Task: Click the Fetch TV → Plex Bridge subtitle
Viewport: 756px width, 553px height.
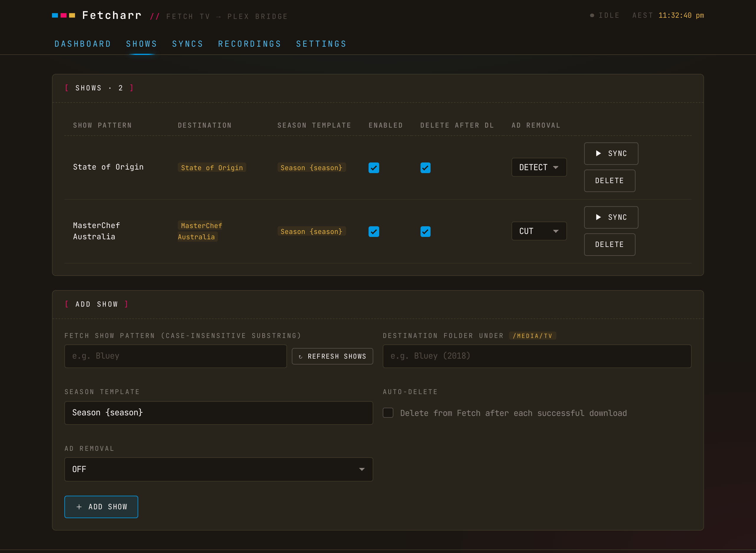Action: tap(227, 17)
